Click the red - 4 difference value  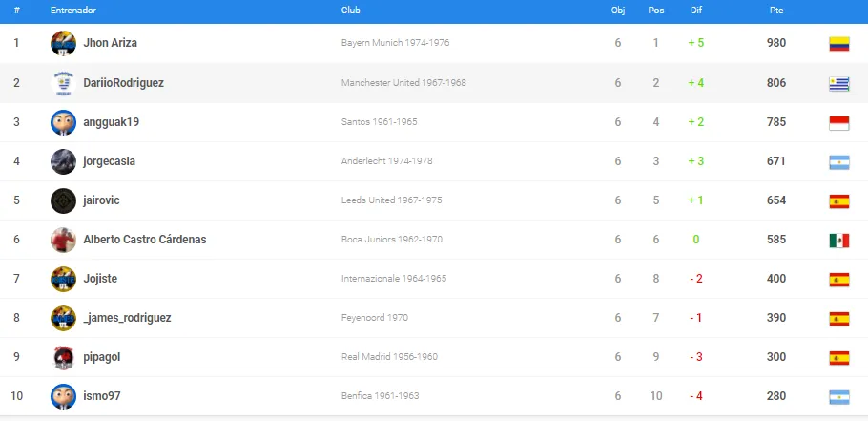(x=696, y=396)
